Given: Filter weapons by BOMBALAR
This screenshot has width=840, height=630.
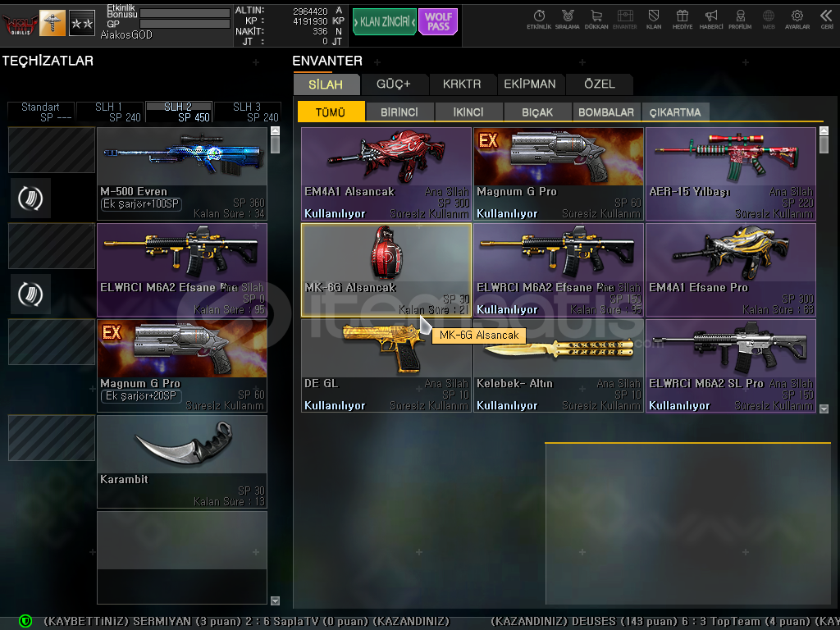Looking at the screenshot, I should (x=606, y=112).
